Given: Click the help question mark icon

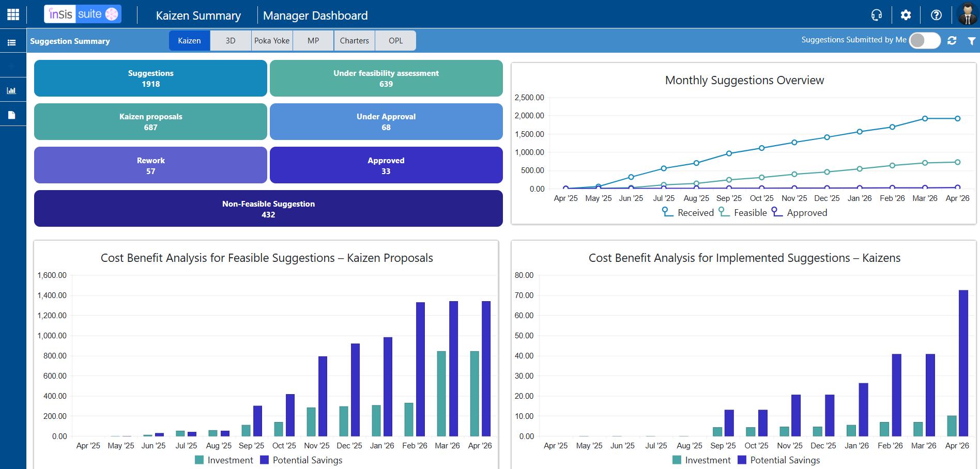Looking at the screenshot, I should click(x=936, y=15).
